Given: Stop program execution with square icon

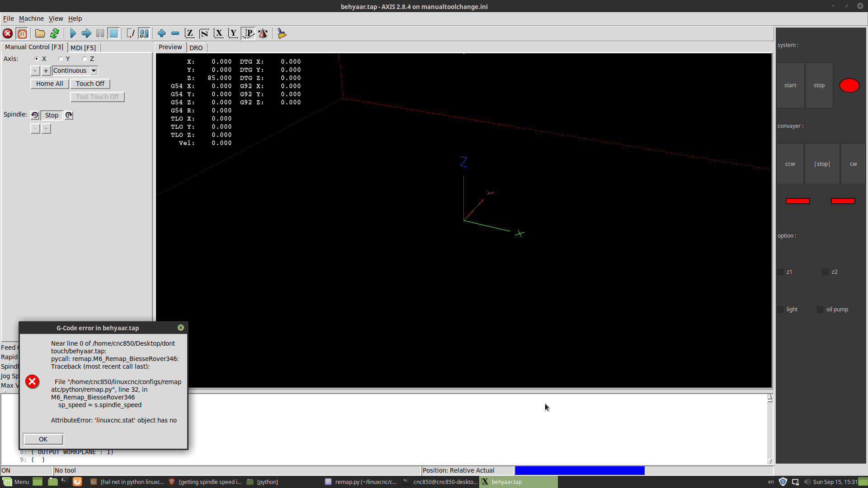Looking at the screenshot, I should coord(113,33).
